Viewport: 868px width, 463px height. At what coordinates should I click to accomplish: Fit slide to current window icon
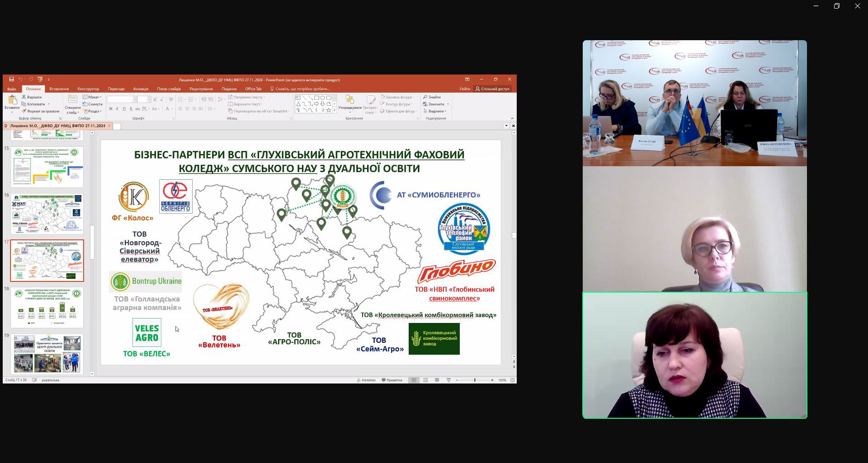[x=512, y=380]
